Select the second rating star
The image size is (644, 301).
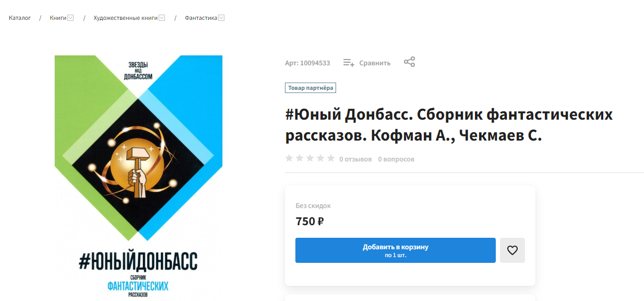[300, 158]
